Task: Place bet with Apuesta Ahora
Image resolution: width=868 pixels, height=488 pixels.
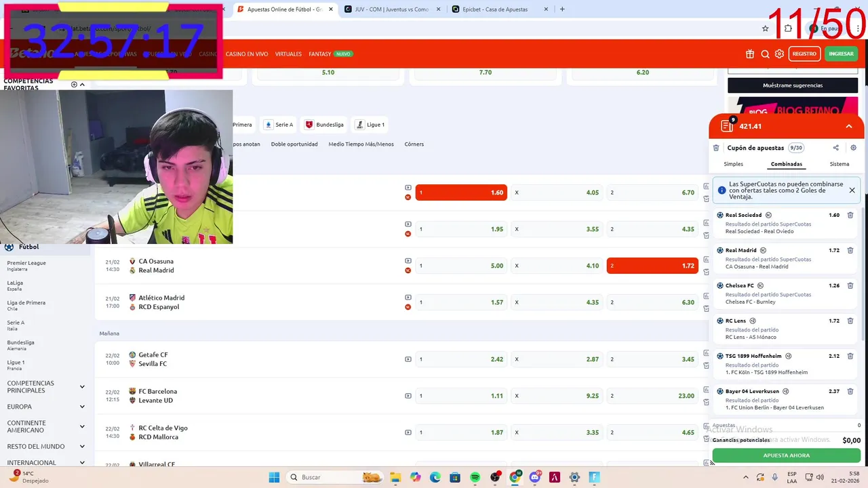Action: click(786, 455)
